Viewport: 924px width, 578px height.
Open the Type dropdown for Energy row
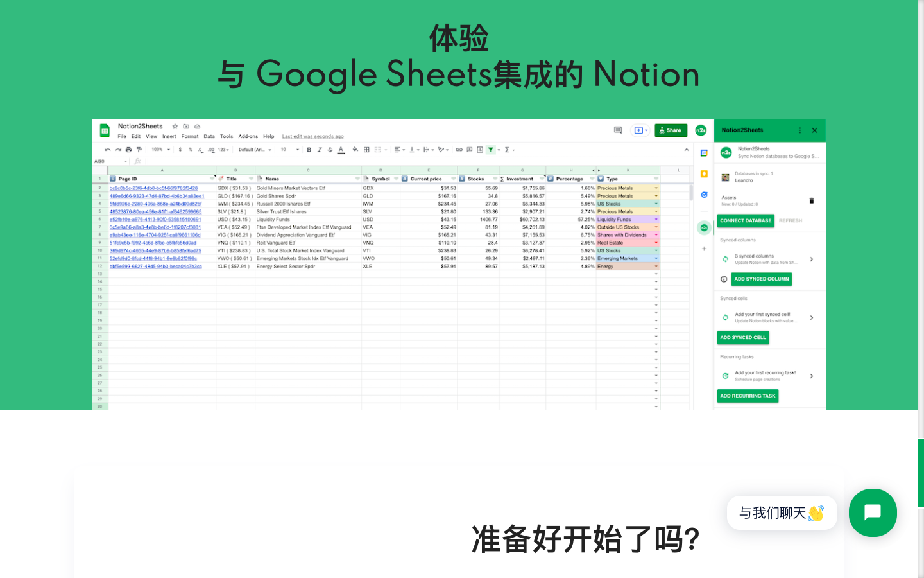click(656, 266)
